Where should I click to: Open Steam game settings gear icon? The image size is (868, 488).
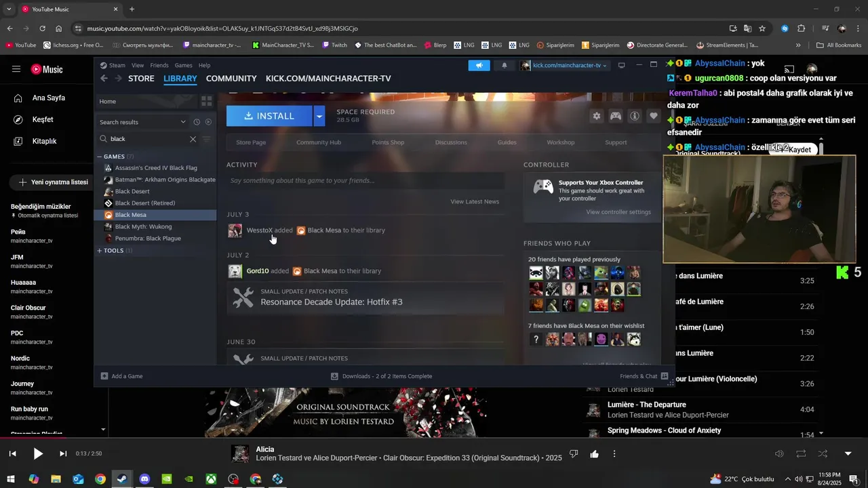[596, 116]
